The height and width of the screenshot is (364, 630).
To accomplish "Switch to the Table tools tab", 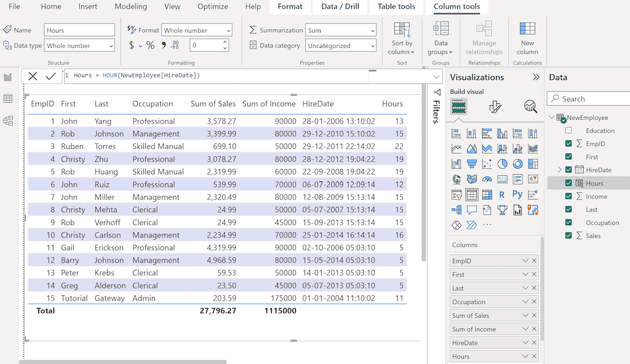I will click(x=396, y=7).
